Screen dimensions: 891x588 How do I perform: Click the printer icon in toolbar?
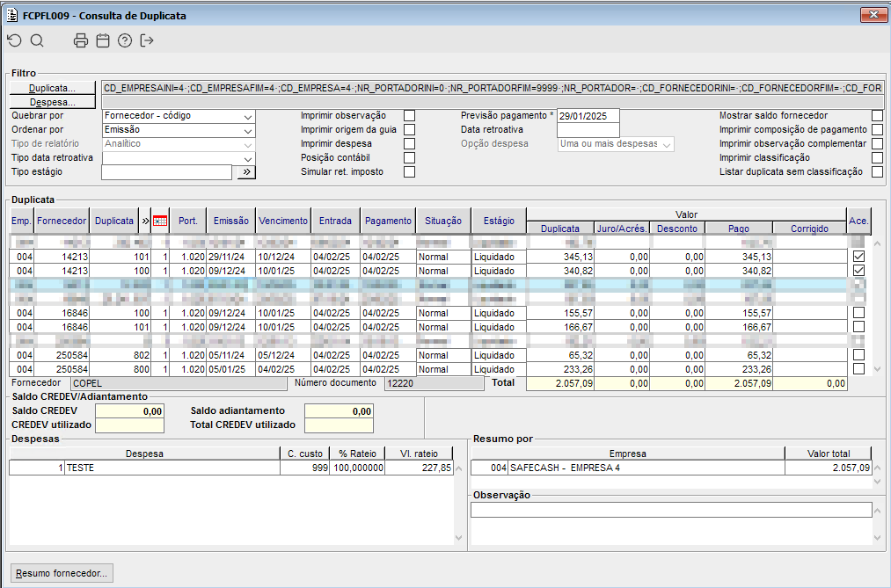81,40
